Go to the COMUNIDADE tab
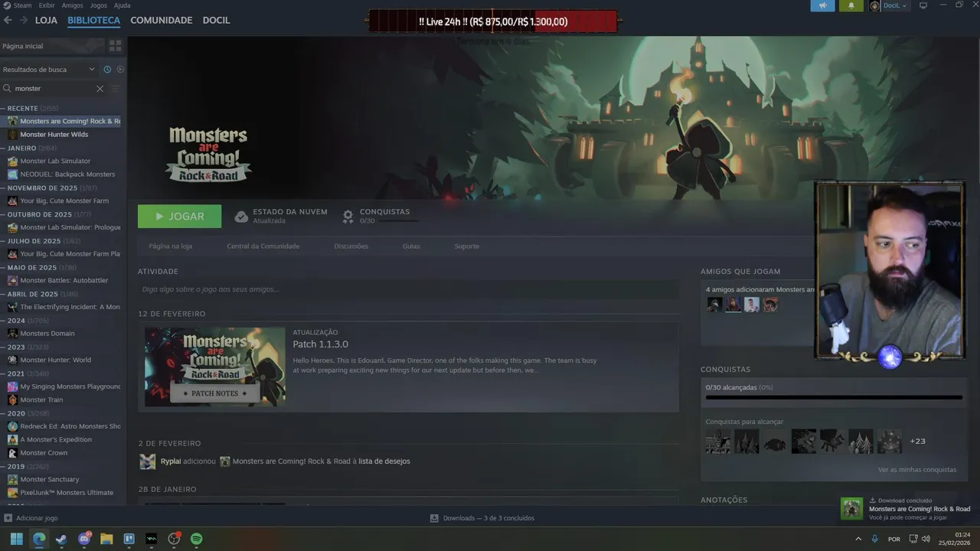Screen dimensions: 980x551 162,21
